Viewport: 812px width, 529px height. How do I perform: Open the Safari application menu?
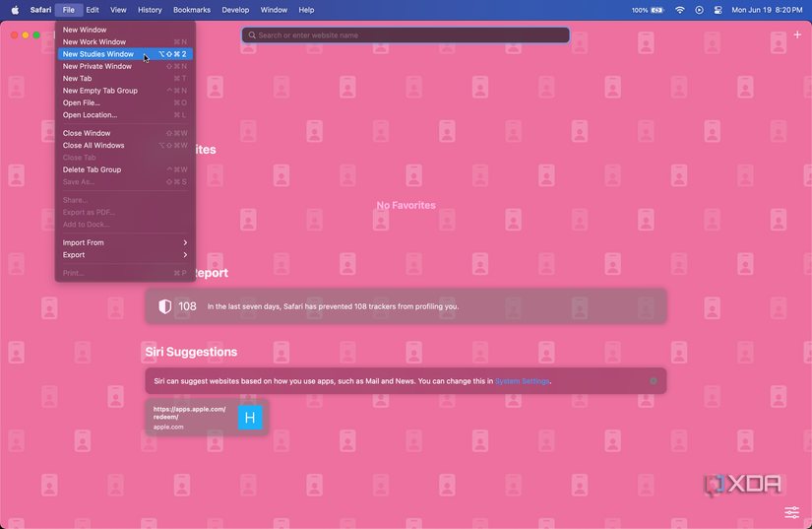point(40,10)
